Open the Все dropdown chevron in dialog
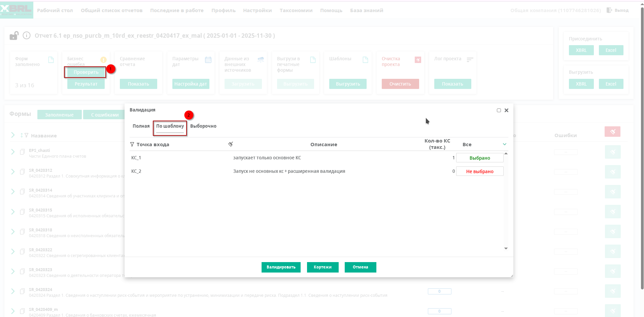The width and height of the screenshot is (644, 317). pos(505,144)
